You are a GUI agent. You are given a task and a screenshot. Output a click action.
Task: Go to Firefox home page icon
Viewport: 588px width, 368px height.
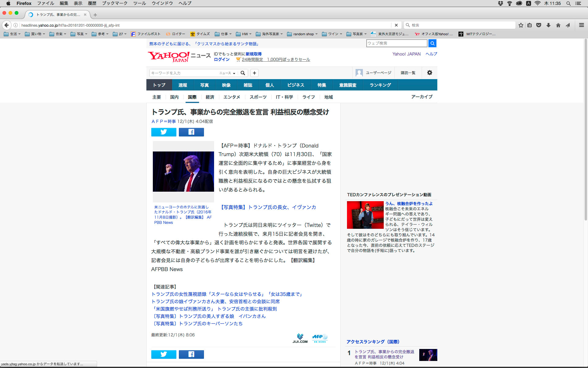[x=558, y=25]
